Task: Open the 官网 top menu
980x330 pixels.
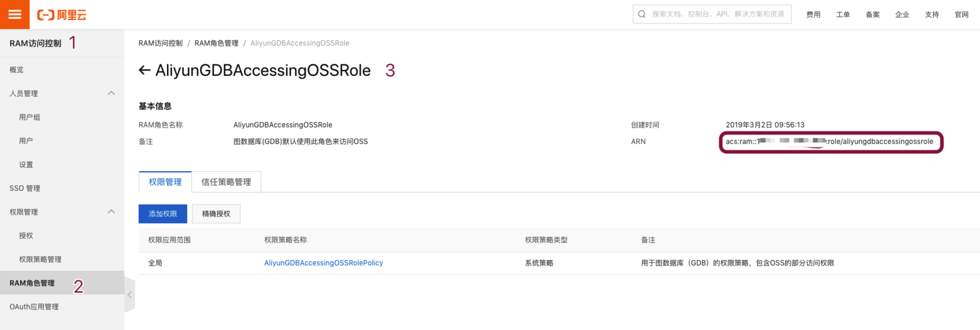Action: [x=961, y=15]
